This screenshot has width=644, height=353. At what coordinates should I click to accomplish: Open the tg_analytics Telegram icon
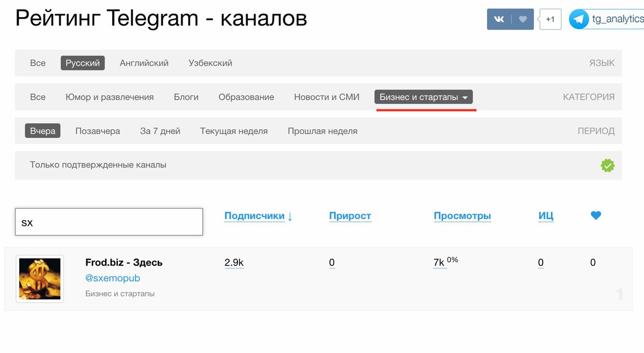tap(579, 19)
